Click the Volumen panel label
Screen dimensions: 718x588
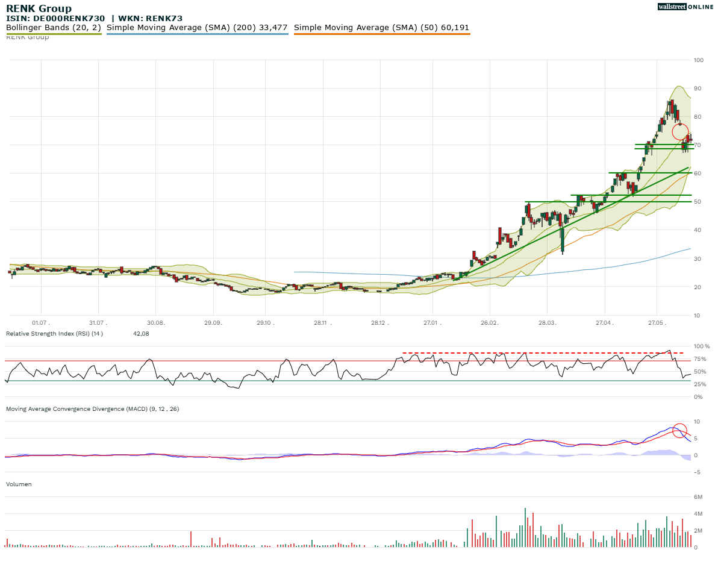coord(19,484)
